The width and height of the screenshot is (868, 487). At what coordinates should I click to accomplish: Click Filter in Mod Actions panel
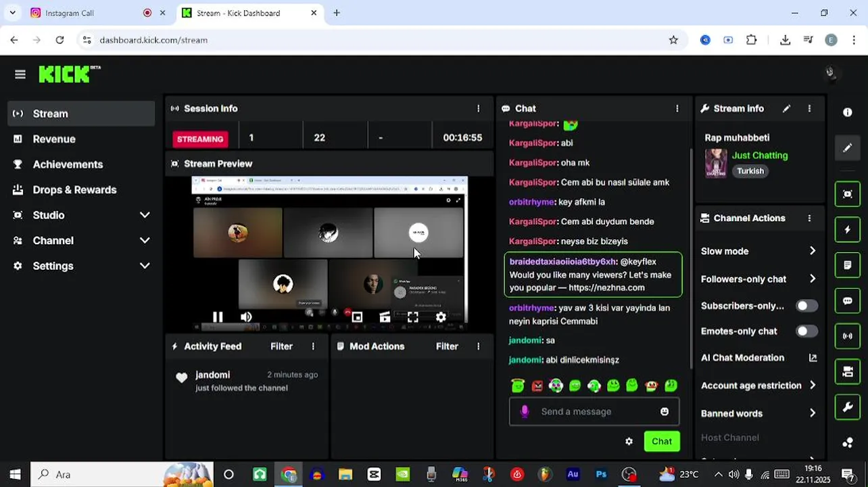point(447,346)
